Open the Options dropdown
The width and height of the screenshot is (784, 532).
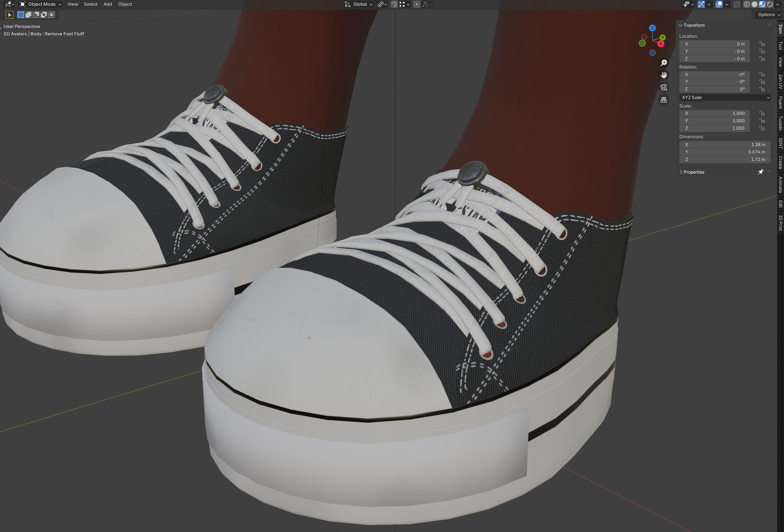[x=769, y=15]
